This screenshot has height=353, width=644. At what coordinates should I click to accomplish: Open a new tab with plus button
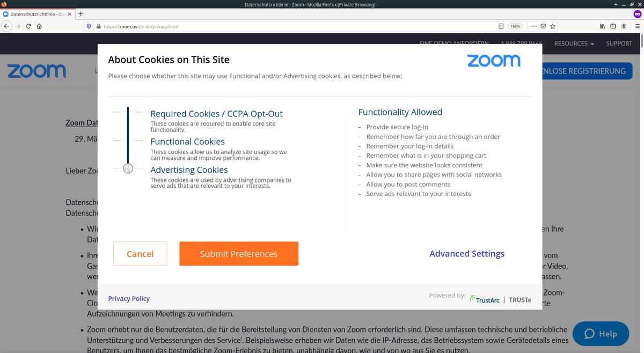pos(81,13)
